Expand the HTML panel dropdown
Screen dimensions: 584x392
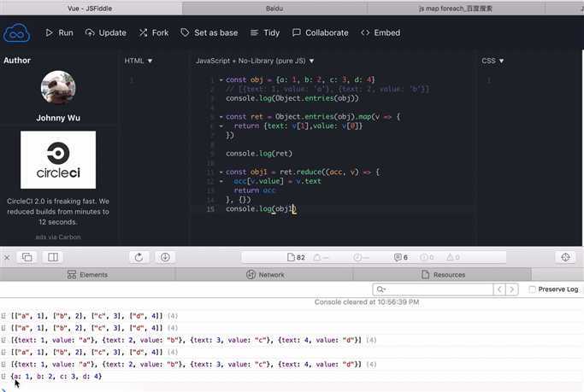point(139,61)
